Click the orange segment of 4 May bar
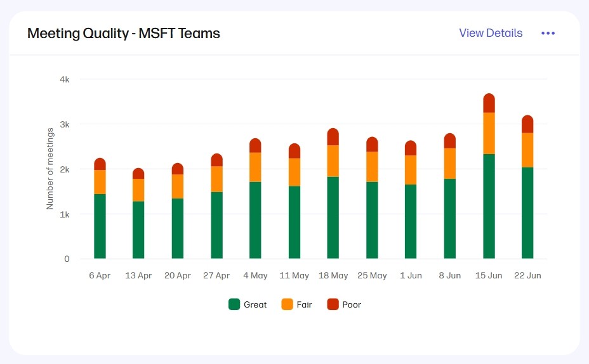 pyautogui.click(x=255, y=167)
